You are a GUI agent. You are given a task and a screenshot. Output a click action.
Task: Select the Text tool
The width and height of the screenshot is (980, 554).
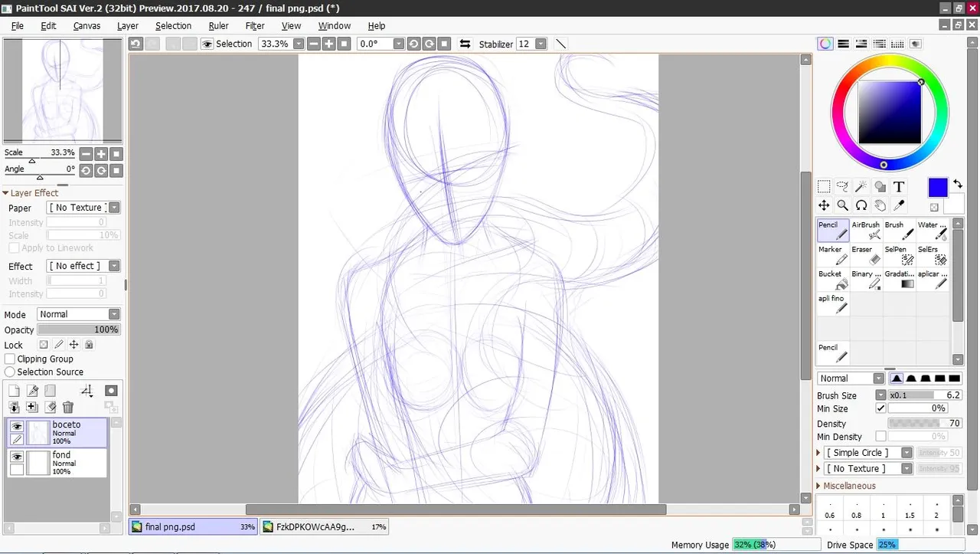899,186
